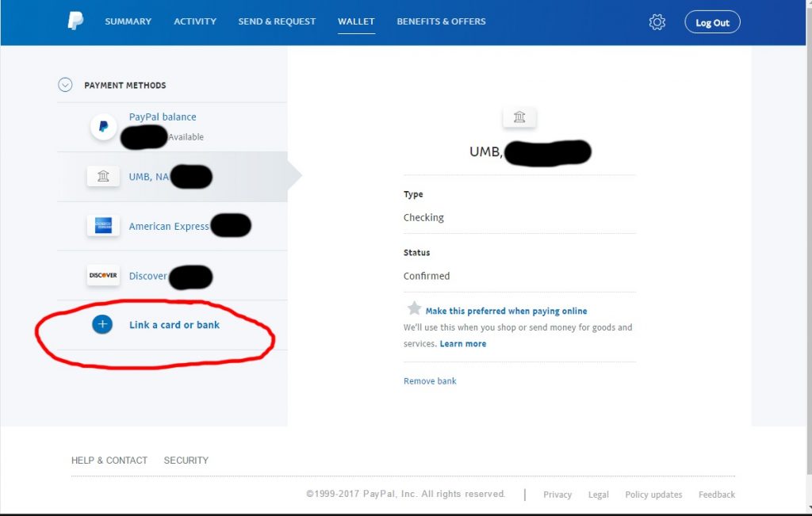Collapse the Payment Methods section chevron
Image resolution: width=812 pixels, height=516 pixels.
click(65, 84)
